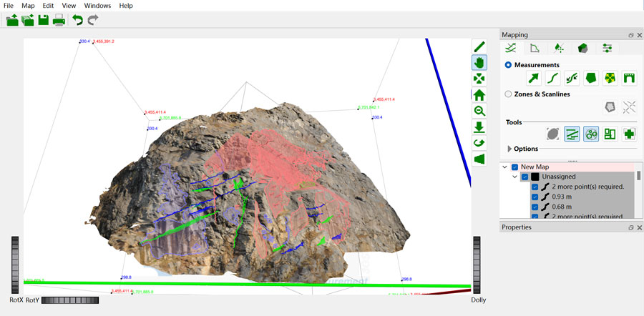The height and width of the screenshot is (316, 644).
Task: Uncheck the New Map checkbox
Action: pos(515,167)
